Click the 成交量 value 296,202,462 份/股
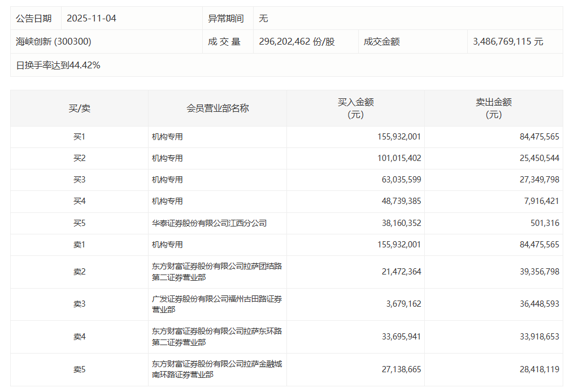Screen dimensions: 574x392 [297, 42]
